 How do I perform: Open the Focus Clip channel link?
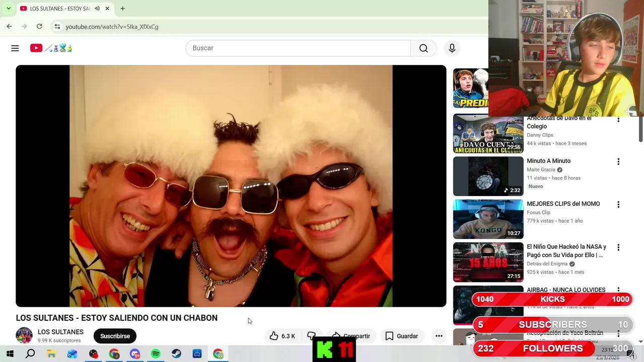538,213
